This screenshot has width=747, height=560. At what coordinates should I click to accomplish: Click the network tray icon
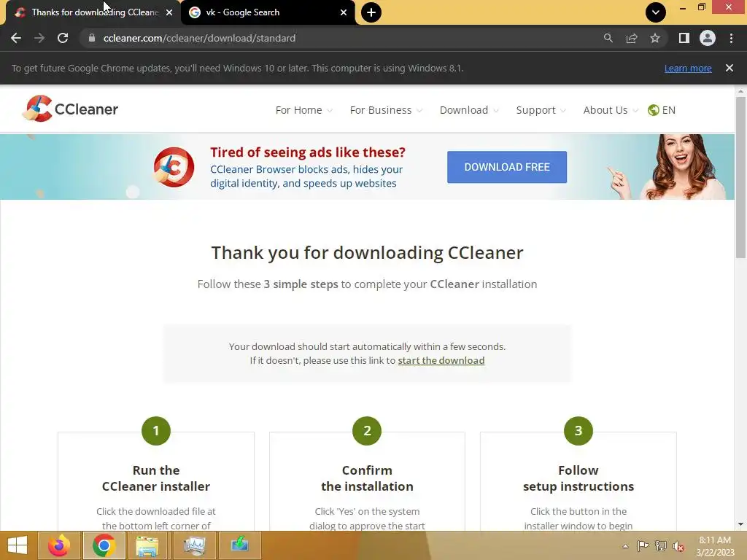pyautogui.click(x=661, y=545)
